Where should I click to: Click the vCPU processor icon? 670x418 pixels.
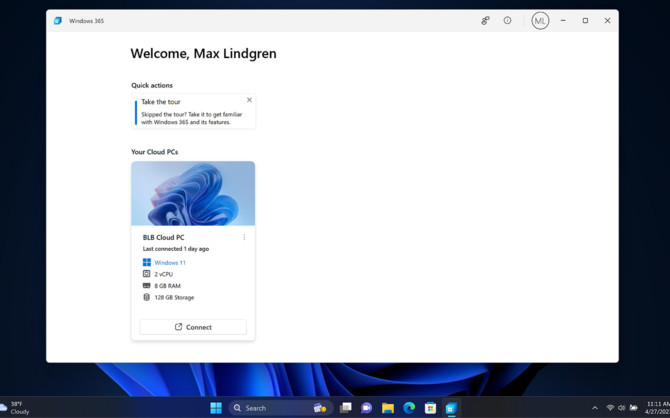(x=147, y=274)
